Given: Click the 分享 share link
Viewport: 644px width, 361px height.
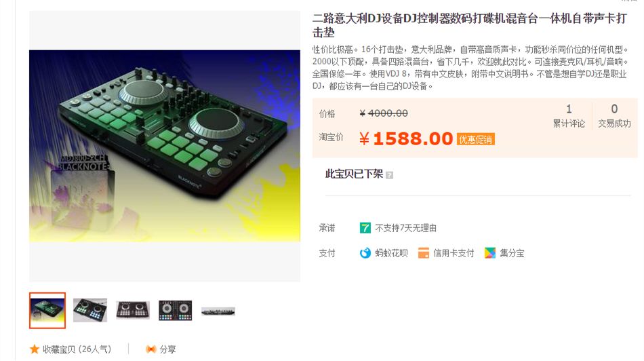Looking at the screenshot, I should [x=167, y=349].
